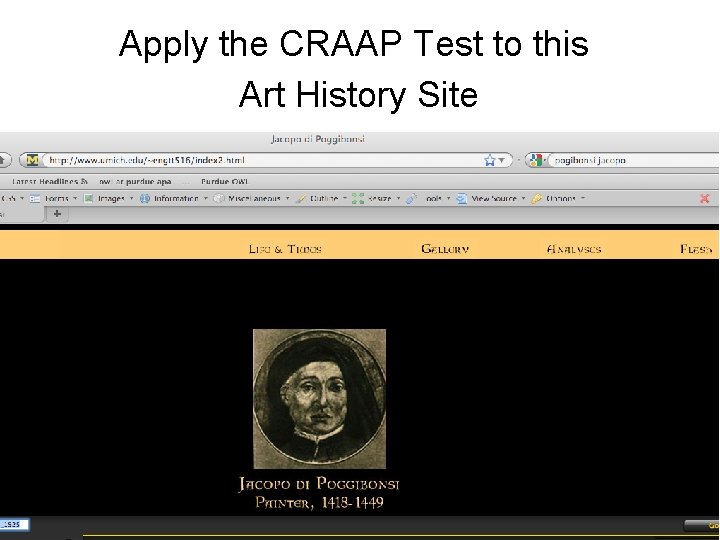Screen dimensions: 720x540
Task: Click the Forms toolbar icon
Action: [35, 198]
